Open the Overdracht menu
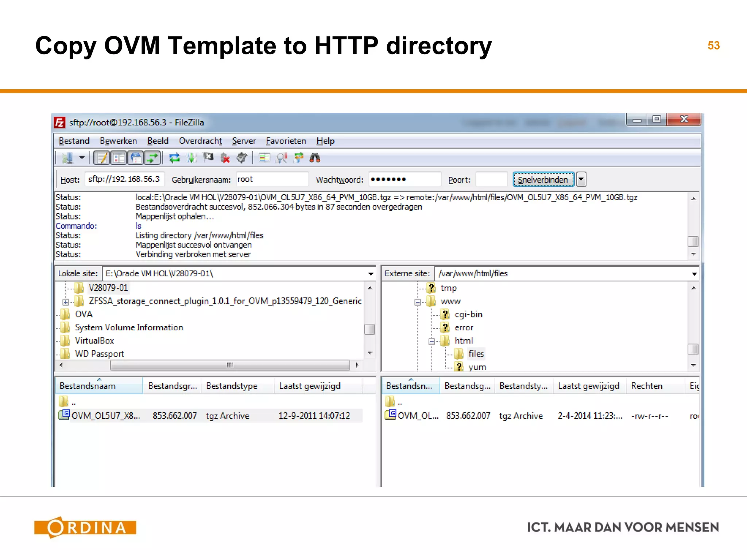The image size is (747, 560). [x=200, y=141]
